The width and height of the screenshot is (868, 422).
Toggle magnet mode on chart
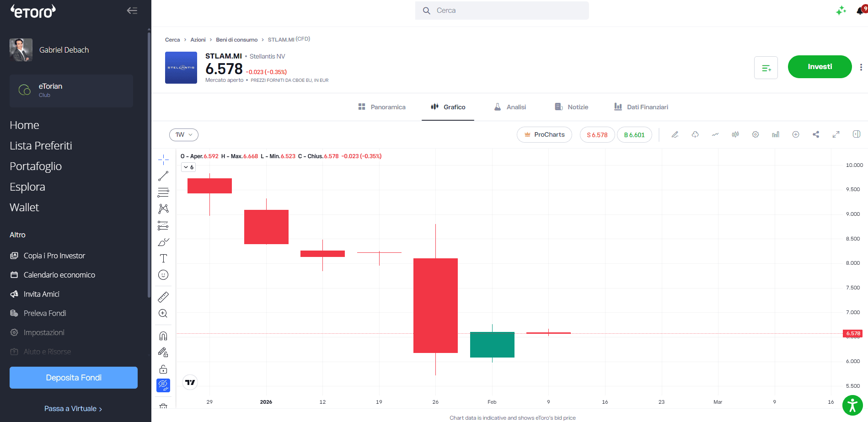click(163, 336)
